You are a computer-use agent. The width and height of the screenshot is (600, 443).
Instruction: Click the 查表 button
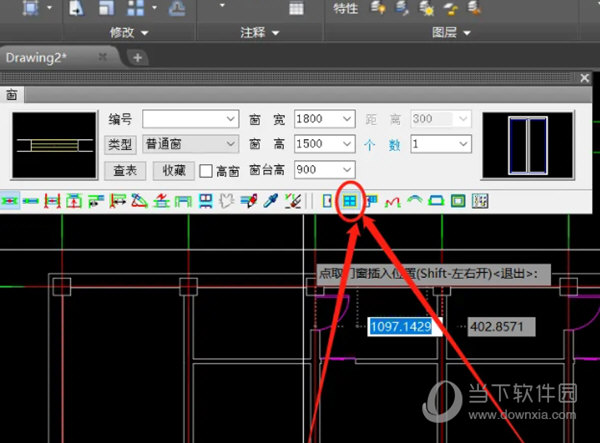(125, 170)
